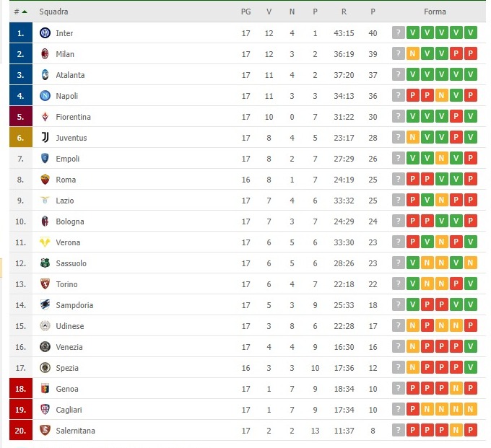
Task: Click the Milan club crest icon
Action: point(45,54)
